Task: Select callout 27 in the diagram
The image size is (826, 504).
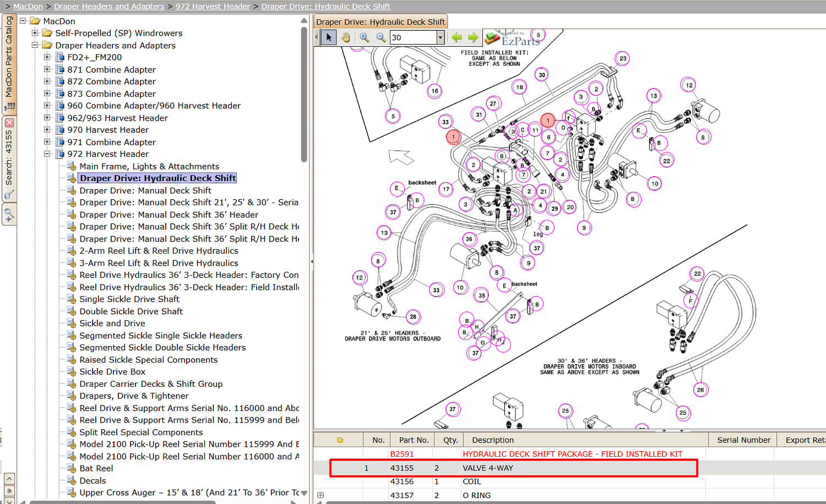Action: [493, 103]
